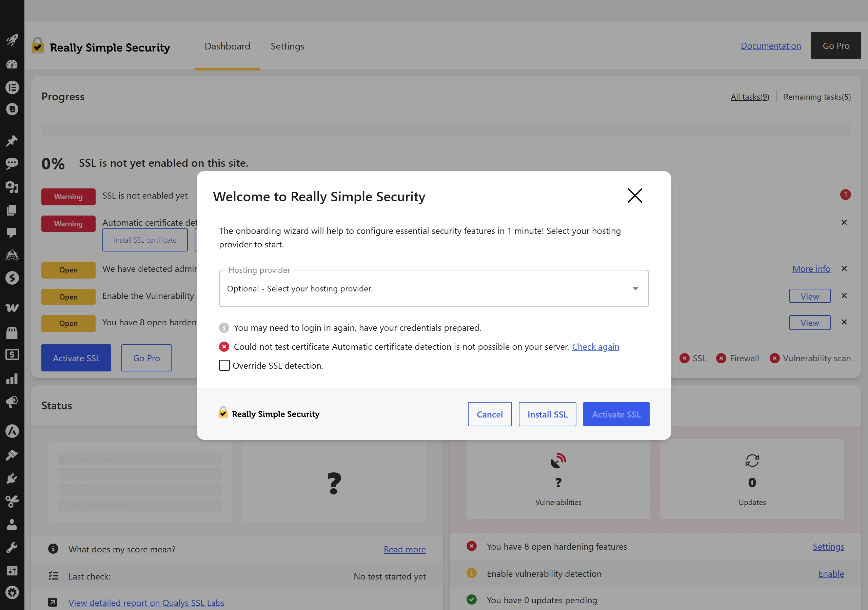868x610 pixels.
Task: Click the 'No test started yet' text
Action: (389, 576)
